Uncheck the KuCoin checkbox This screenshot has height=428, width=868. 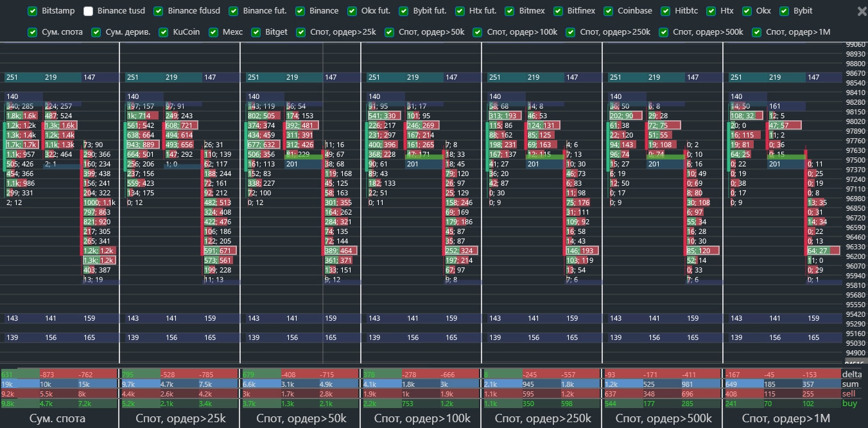[x=164, y=32]
